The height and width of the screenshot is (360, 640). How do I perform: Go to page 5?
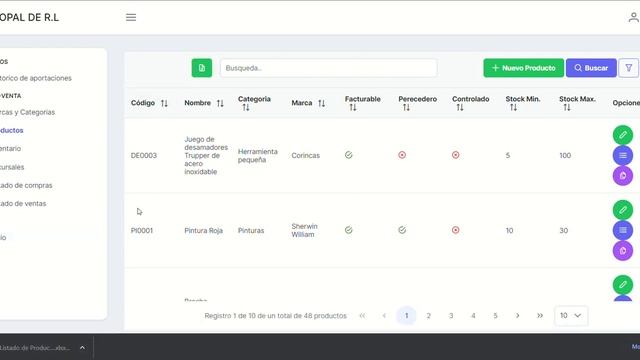495,316
